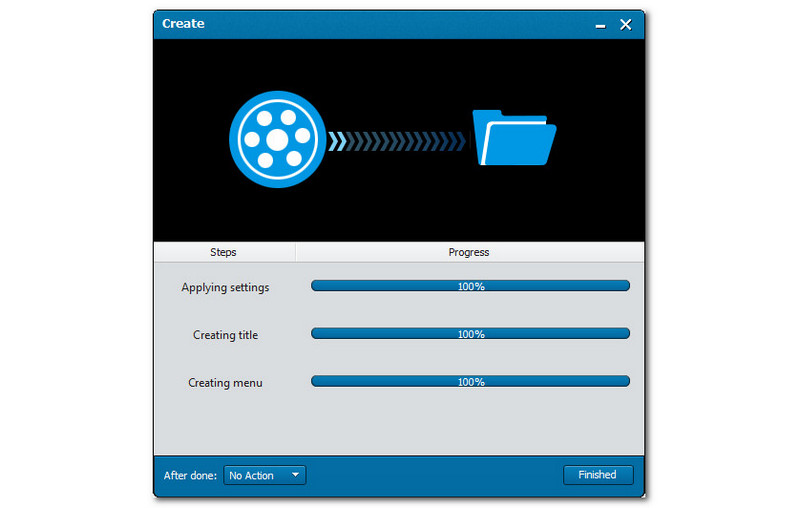Select the 'Creating menu' step text
The image size is (800, 508).
click(x=225, y=383)
